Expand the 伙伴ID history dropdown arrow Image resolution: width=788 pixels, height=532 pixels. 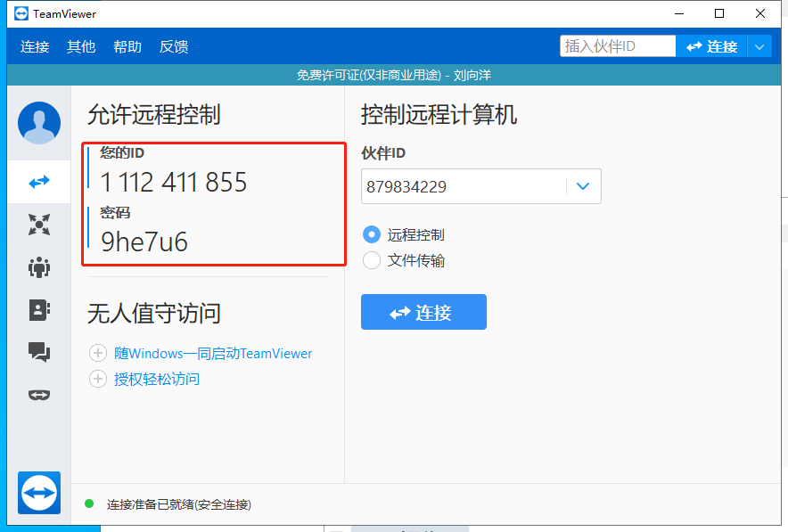click(583, 186)
